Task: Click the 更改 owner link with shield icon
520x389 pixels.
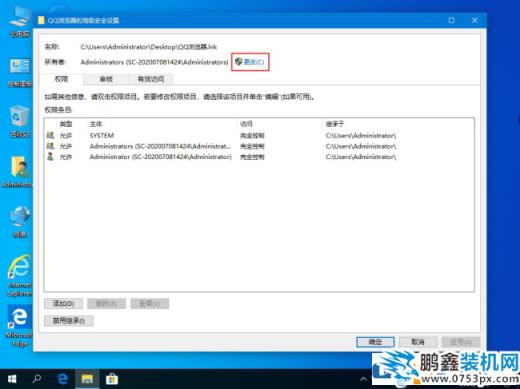Action: point(250,62)
